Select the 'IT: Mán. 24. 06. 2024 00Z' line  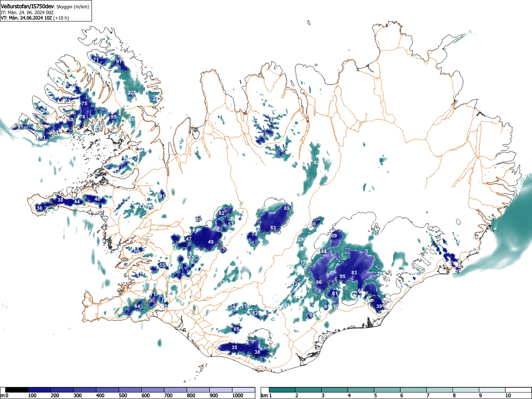pos(27,12)
